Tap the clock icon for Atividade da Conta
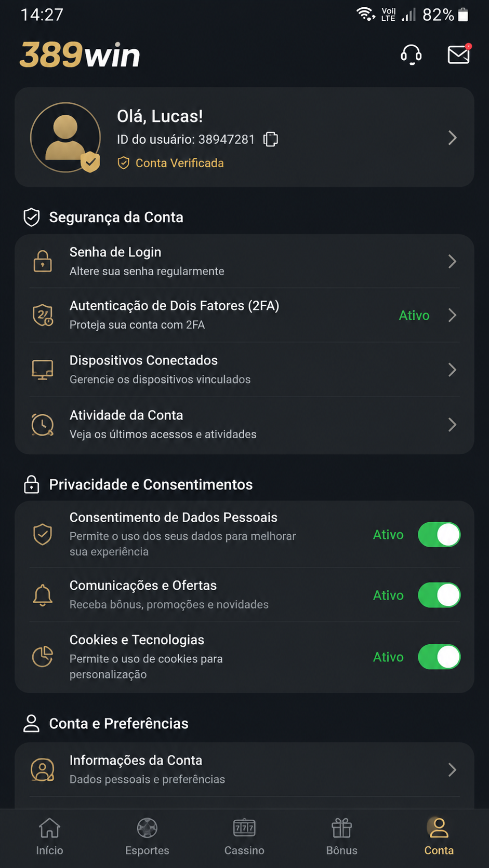Viewport: 489px width, 868px height. click(x=43, y=425)
